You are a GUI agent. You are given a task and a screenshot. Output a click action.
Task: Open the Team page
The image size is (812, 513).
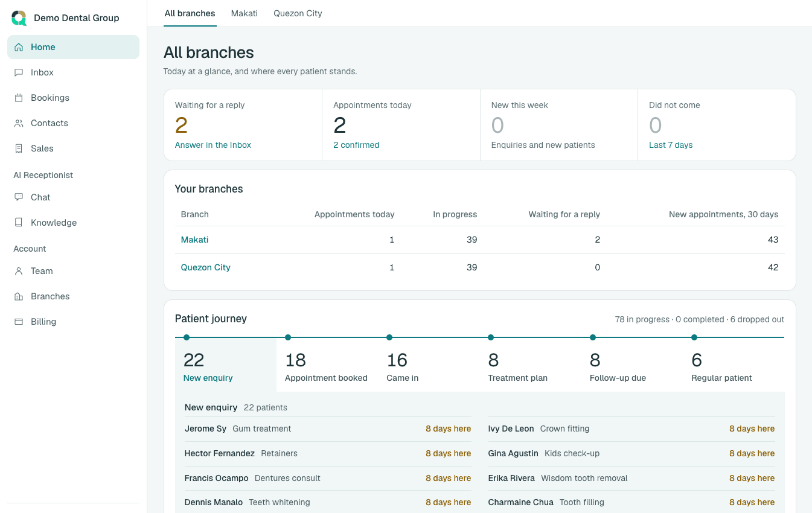73,271
